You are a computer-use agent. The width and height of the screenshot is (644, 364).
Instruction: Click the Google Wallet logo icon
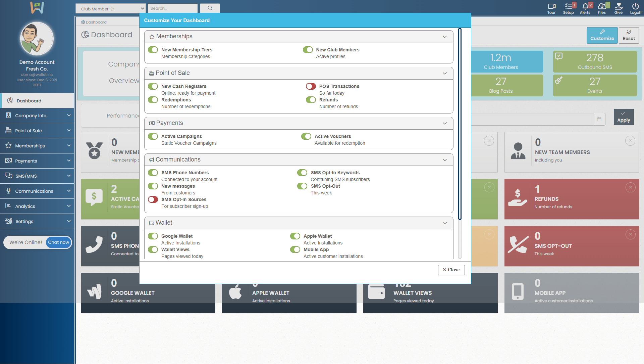(x=94, y=291)
